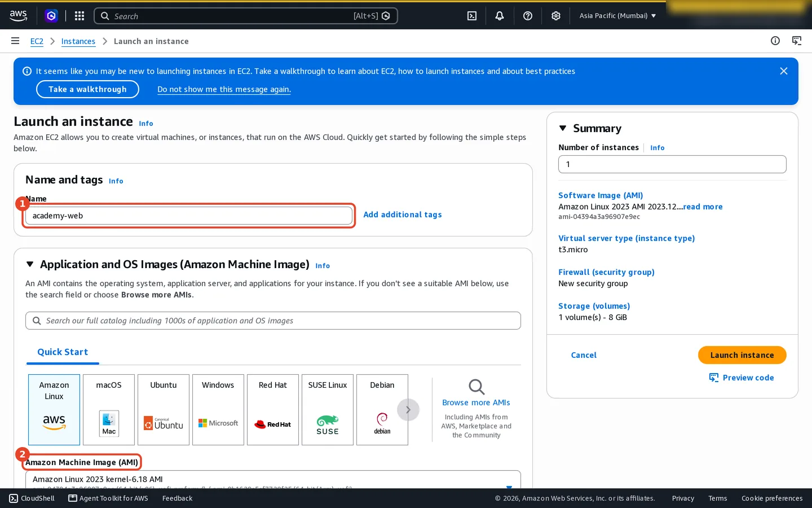This screenshot has height=508, width=812.
Task: Cancel the instance launch
Action: tap(584, 355)
